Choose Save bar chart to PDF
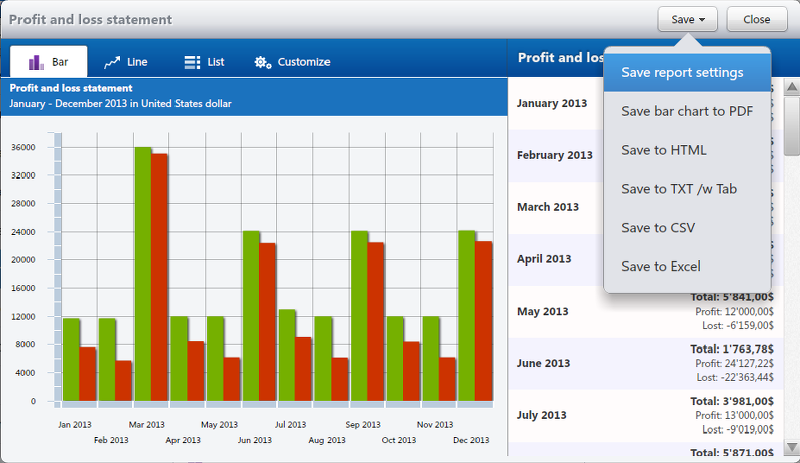The width and height of the screenshot is (800, 463). (687, 111)
